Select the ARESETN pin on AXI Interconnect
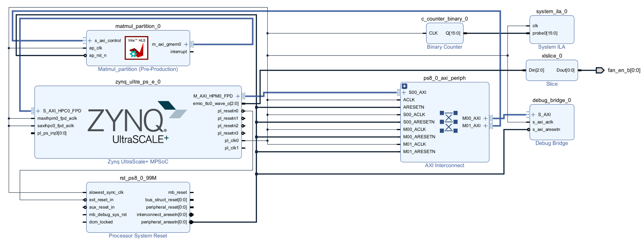 (414, 107)
